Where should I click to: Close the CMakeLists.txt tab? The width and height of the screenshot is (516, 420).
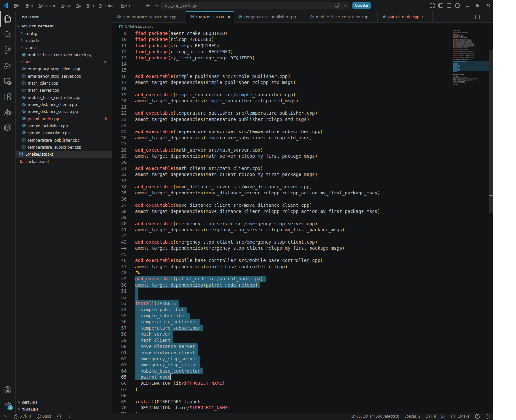coord(229,17)
